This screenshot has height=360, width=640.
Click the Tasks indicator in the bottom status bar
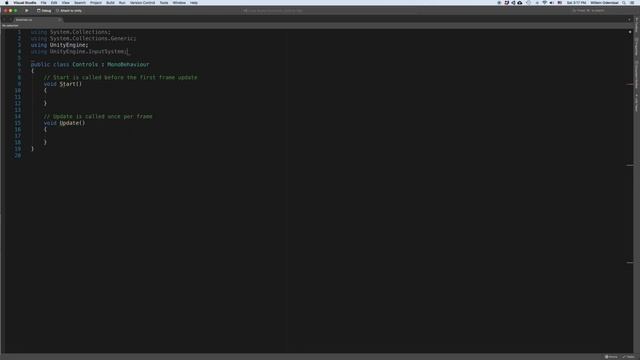tap(629, 357)
